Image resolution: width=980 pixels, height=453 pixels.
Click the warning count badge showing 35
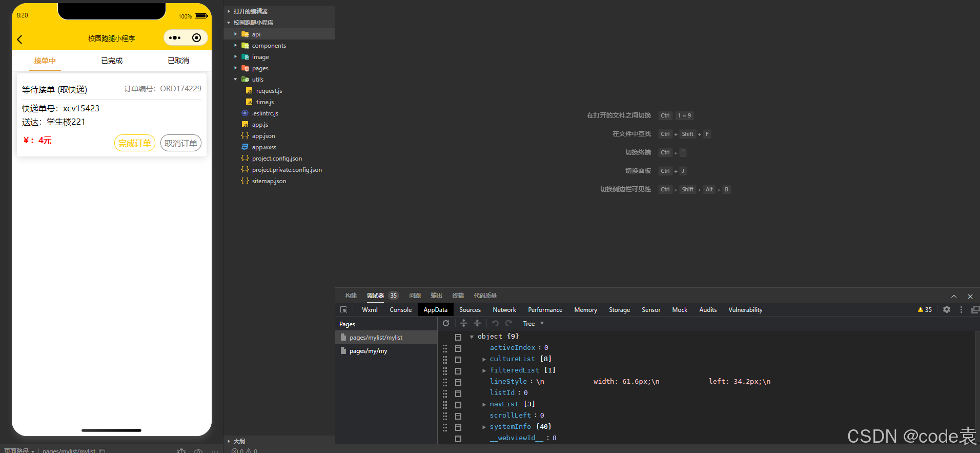pos(925,309)
